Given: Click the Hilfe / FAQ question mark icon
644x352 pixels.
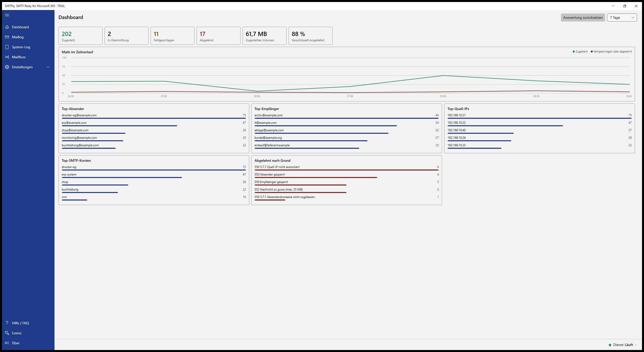Looking at the screenshot, I should tap(7, 323).
